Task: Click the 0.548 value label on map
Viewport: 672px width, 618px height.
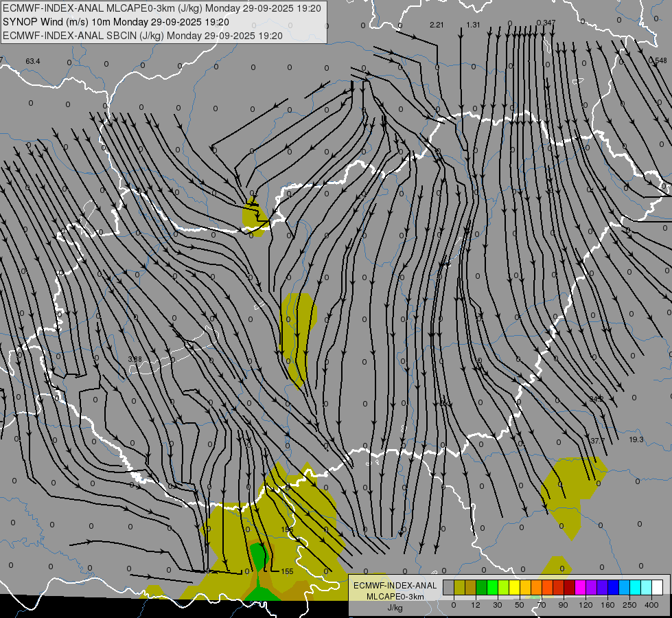Action: click(658, 60)
